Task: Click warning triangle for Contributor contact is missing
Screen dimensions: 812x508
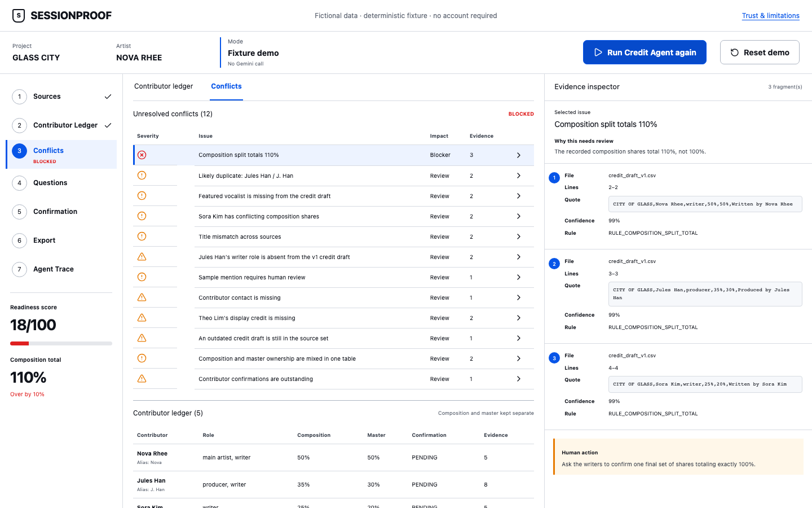Action: click(142, 297)
